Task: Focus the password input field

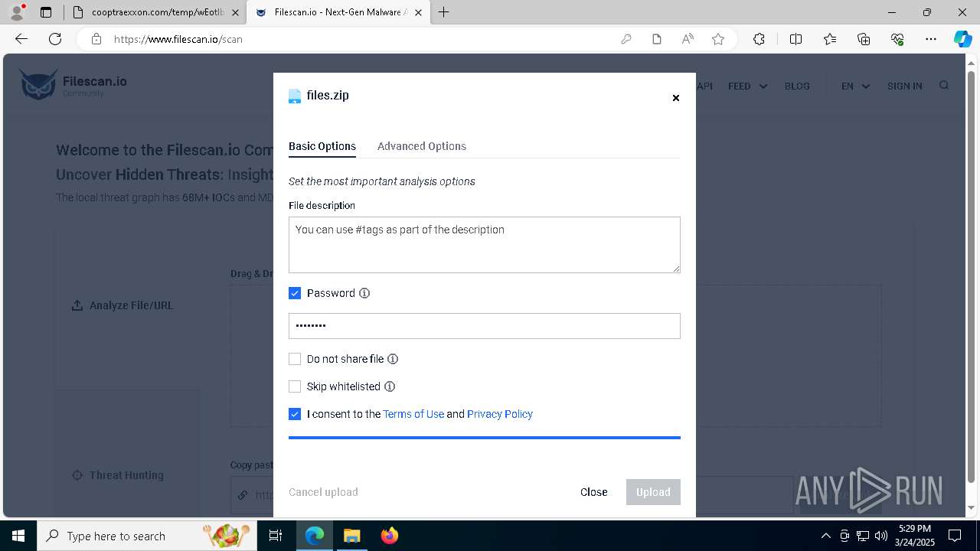Action: coord(485,326)
